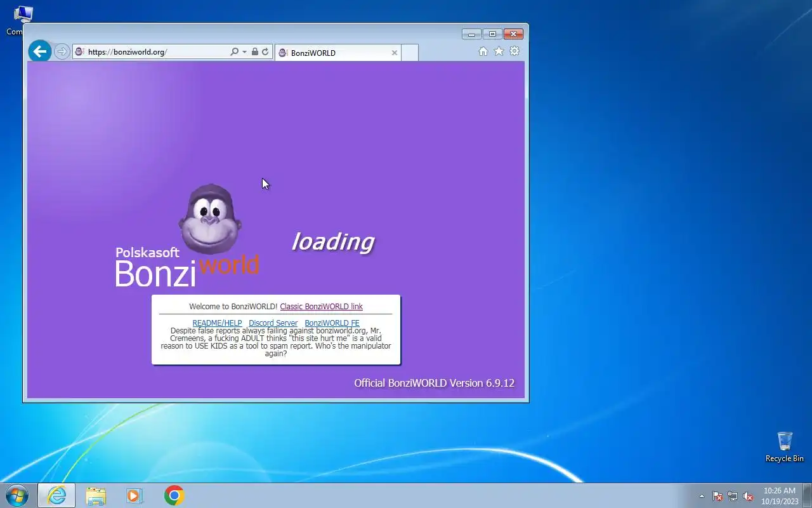
Task: Refresh the bonziworld.org page
Action: coord(265,52)
